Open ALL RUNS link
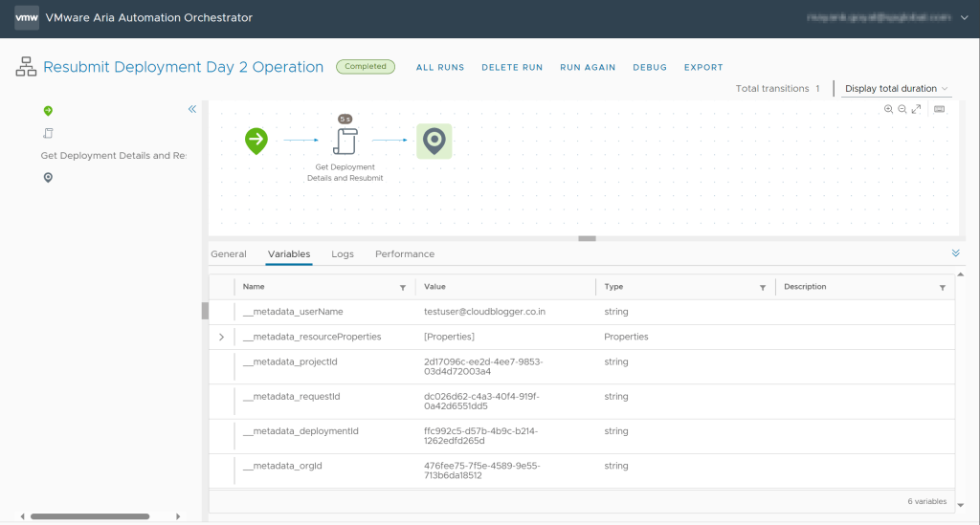 pos(440,68)
